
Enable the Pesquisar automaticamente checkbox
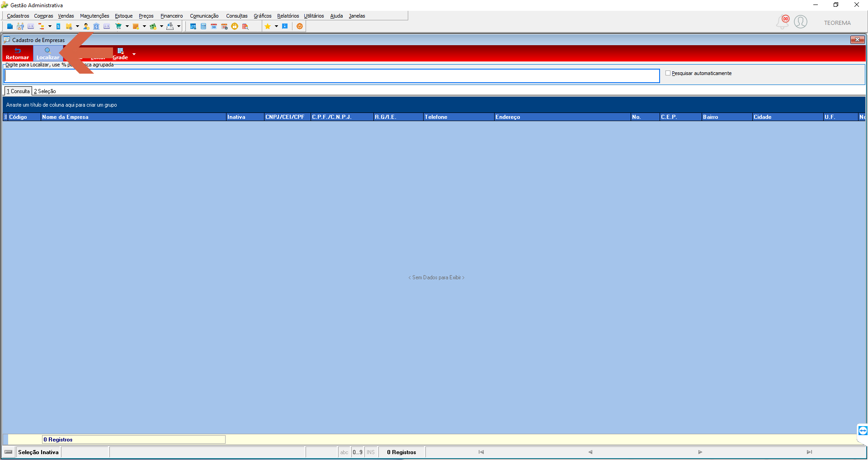pos(668,73)
